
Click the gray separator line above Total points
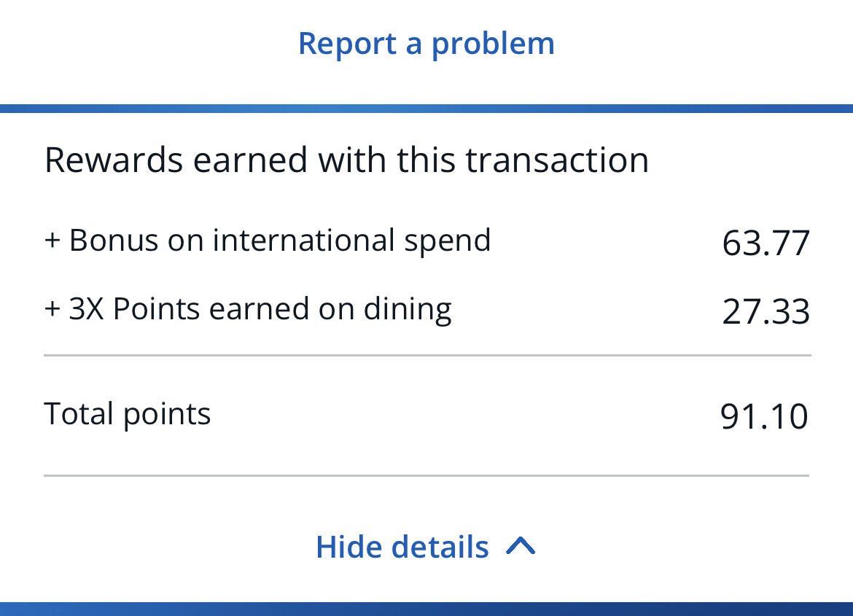[x=427, y=355]
